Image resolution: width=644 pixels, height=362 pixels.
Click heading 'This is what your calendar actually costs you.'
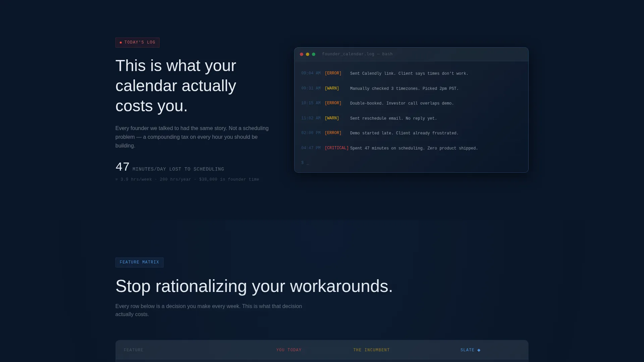point(176,86)
